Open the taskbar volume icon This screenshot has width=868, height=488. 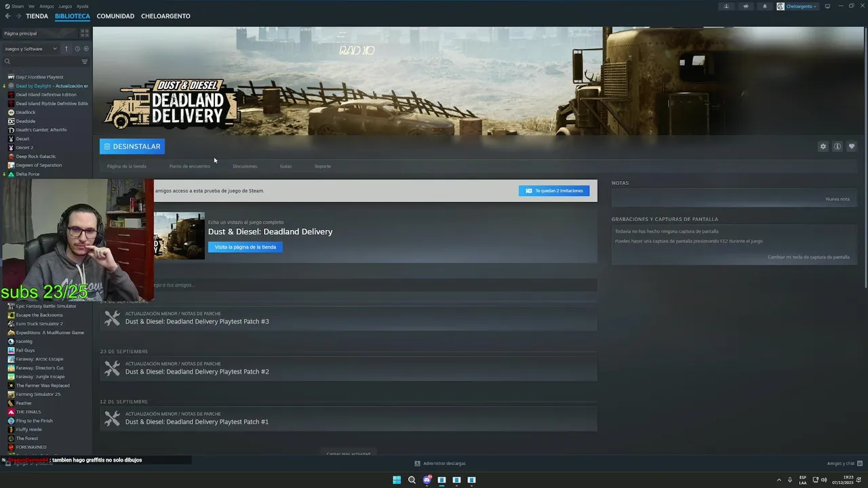pos(825,480)
